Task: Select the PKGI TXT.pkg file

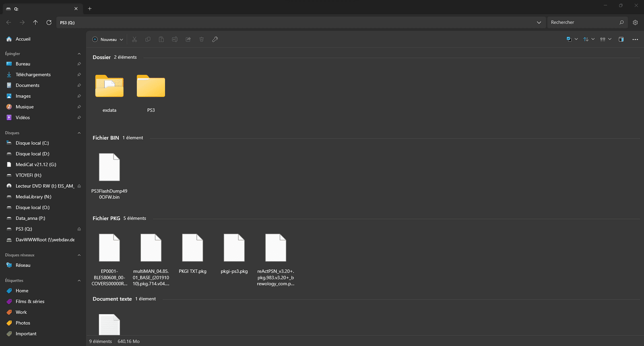Action: 192,253
